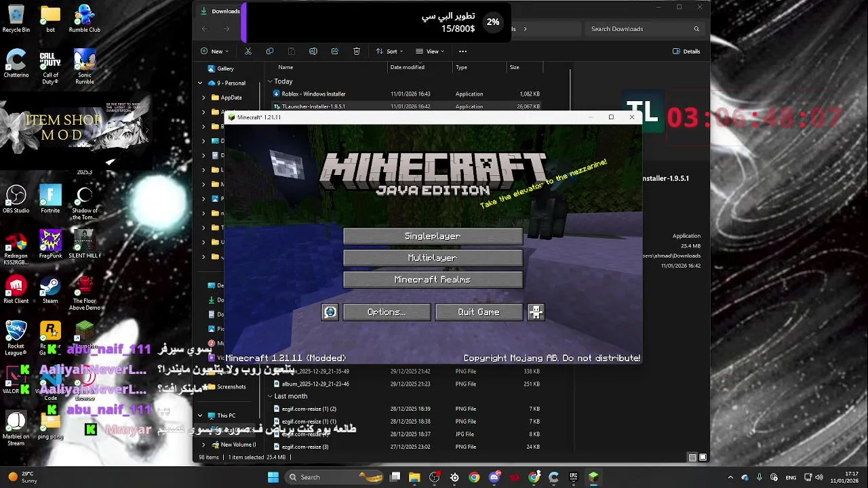
Task: Click the Singleplayer button
Action: point(433,236)
